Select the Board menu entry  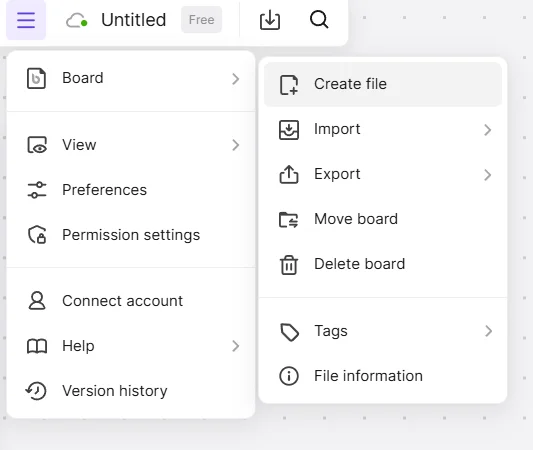point(131,79)
